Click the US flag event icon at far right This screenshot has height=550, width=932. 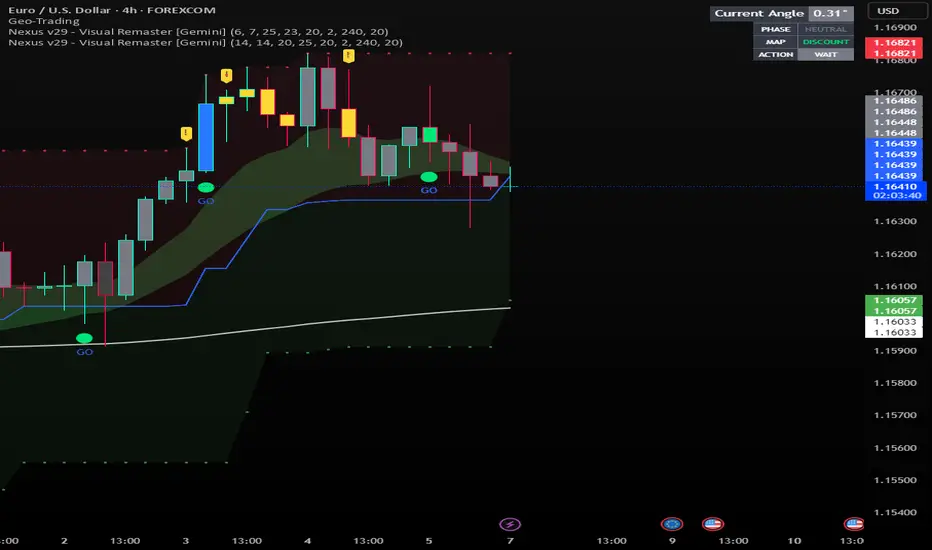pyautogui.click(x=854, y=523)
